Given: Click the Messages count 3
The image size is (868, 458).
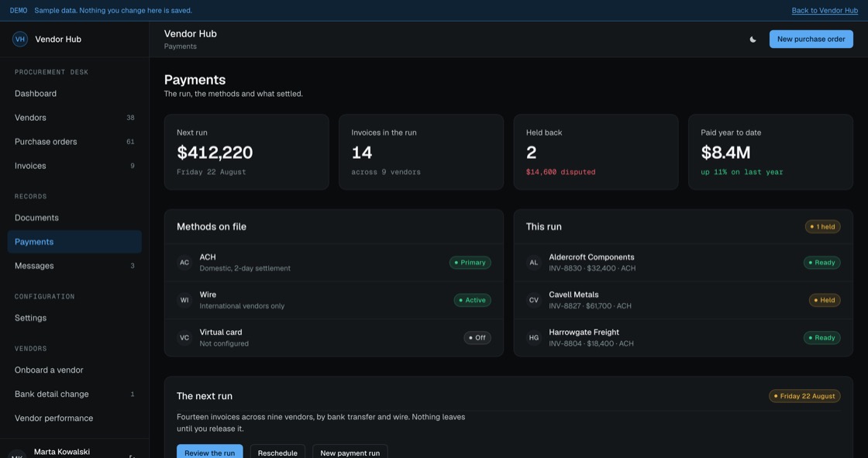Looking at the screenshot, I should tap(133, 266).
